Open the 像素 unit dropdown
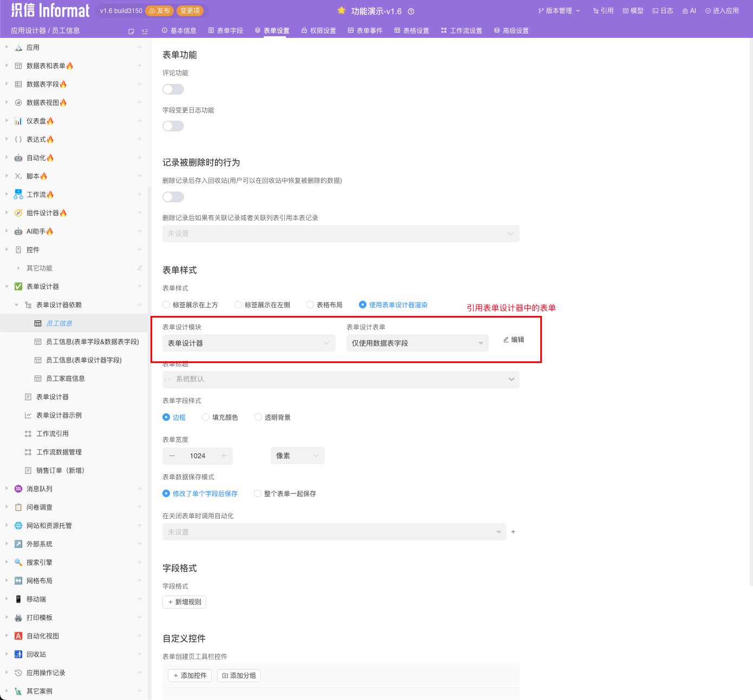 297,455
